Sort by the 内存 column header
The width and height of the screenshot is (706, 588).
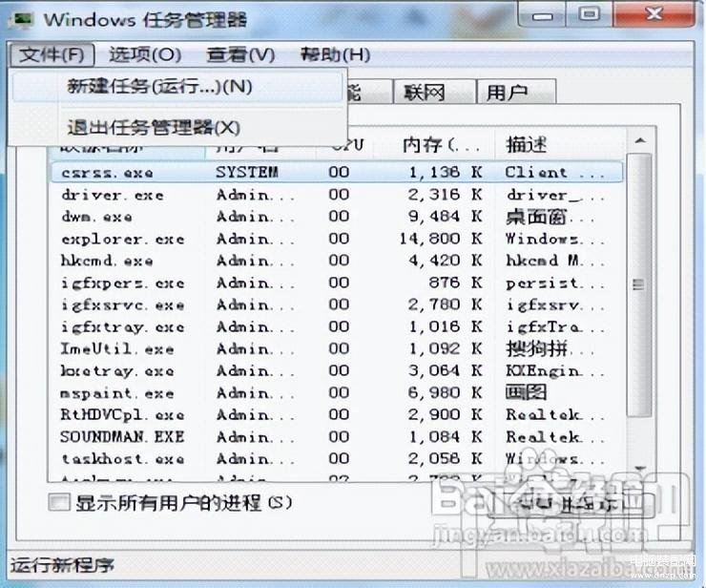click(x=434, y=145)
